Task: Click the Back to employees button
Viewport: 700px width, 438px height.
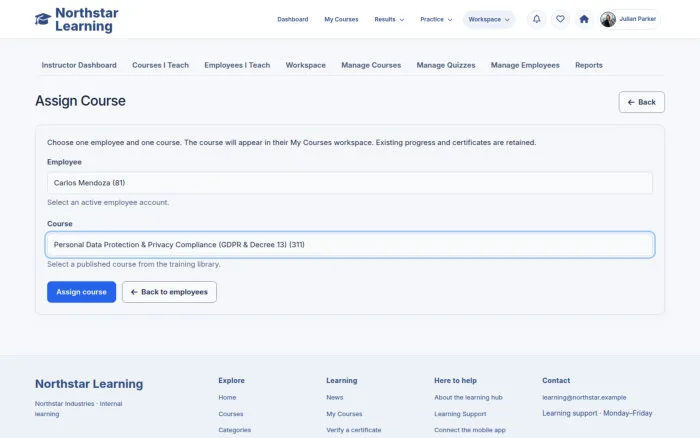Action: pyautogui.click(x=169, y=292)
